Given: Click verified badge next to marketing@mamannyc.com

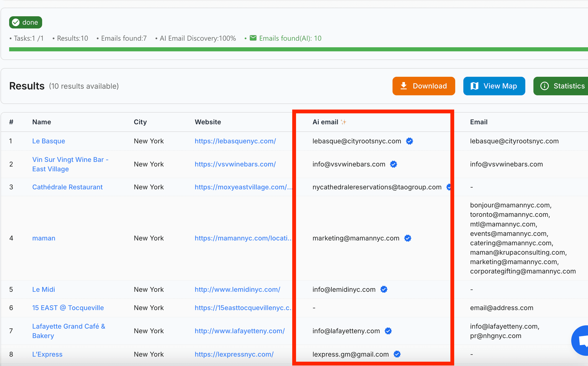Looking at the screenshot, I should tap(408, 238).
